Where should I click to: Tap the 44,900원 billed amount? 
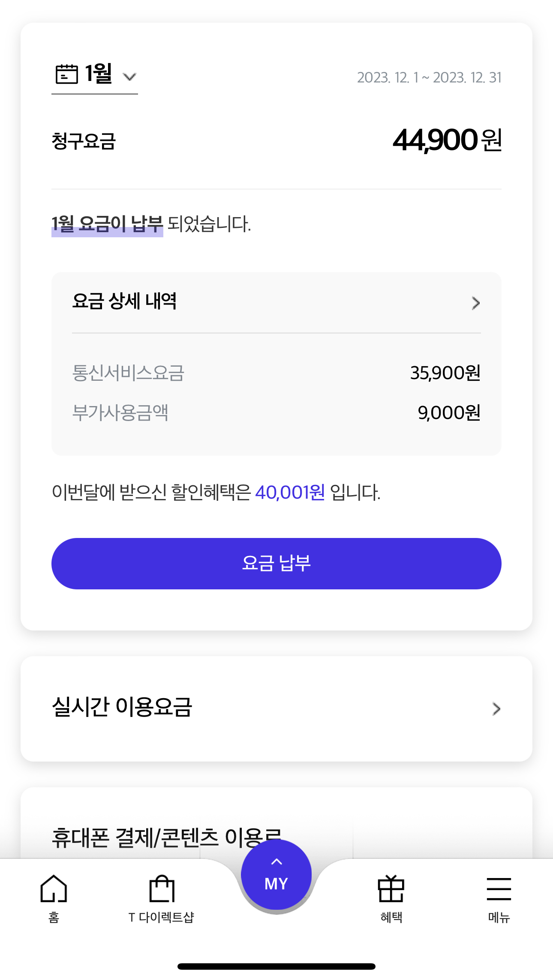point(447,140)
